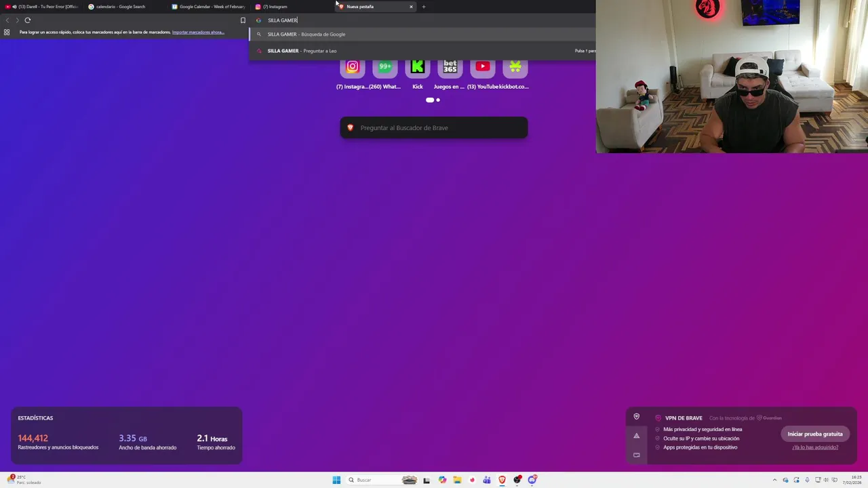Viewport: 868px width, 488px height.
Task: Select the Brave Rewards triangle widget tab
Action: (636, 436)
